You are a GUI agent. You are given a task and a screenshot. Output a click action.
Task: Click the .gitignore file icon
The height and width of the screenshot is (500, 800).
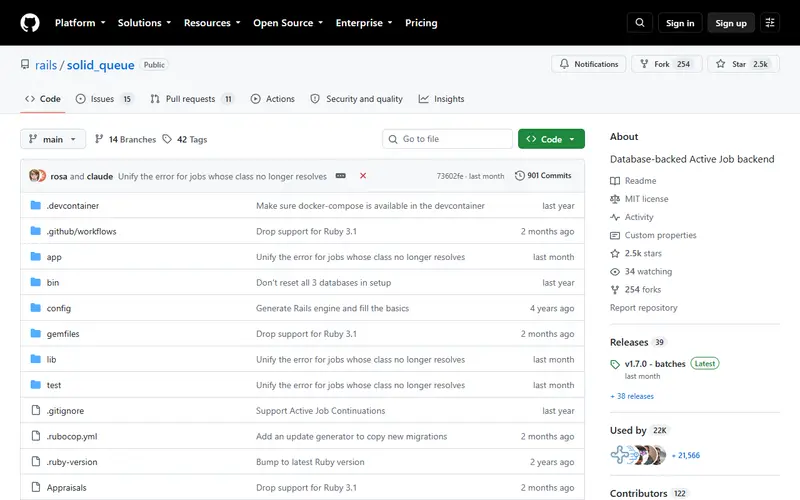(35, 410)
